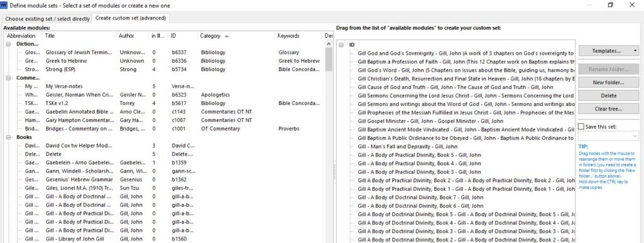
Task: Select 'David Cox tw Helper Mod...' row
Action: (164, 146)
